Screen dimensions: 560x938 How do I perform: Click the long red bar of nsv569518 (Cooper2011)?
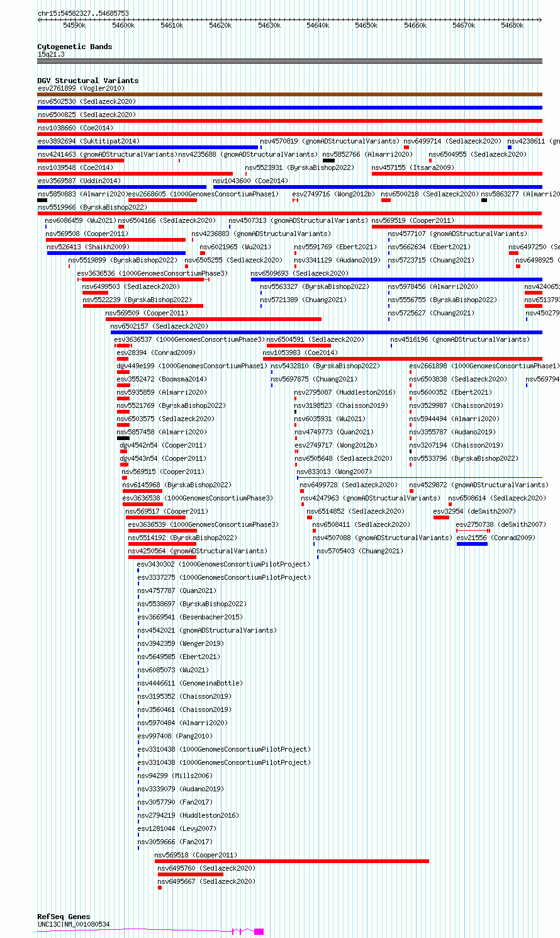(x=292, y=861)
